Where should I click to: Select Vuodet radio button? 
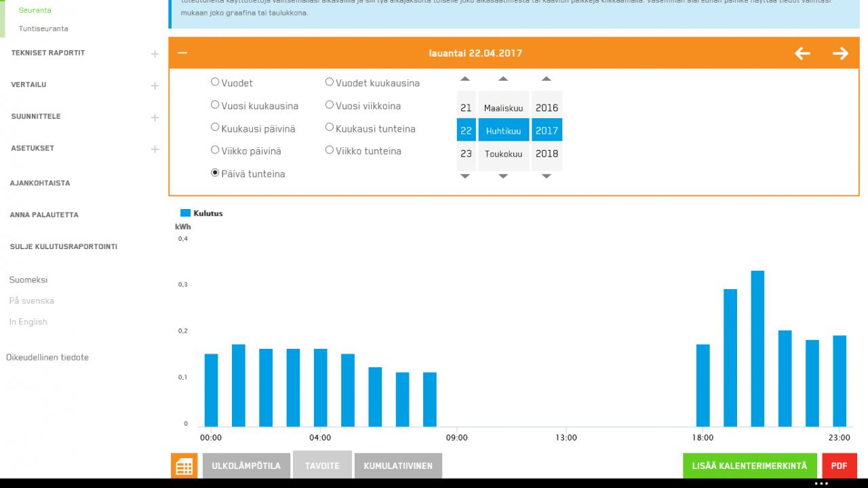(215, 82)
